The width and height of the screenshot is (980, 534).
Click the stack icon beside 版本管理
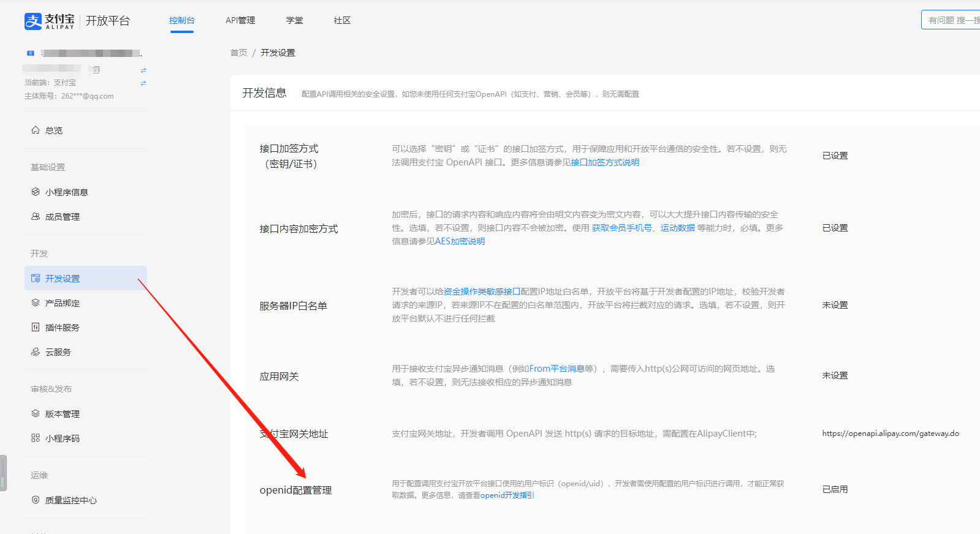coord(36,414)
